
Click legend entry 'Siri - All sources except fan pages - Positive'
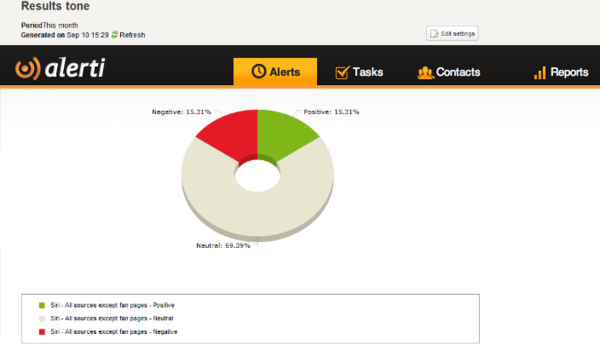tap(112, 305)
